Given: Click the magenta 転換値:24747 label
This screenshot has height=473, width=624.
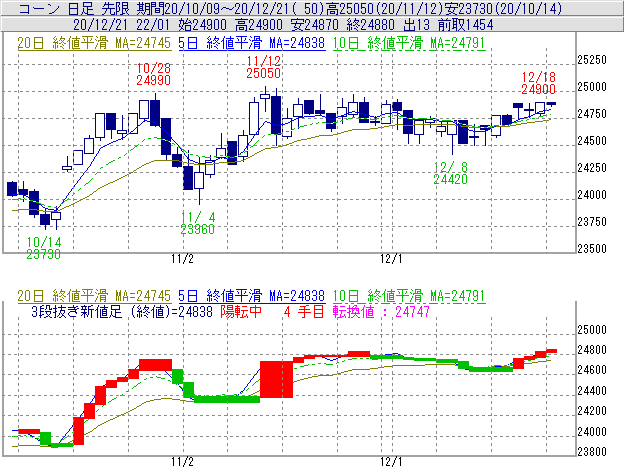Looking at the screenshot, I should 381,311.
